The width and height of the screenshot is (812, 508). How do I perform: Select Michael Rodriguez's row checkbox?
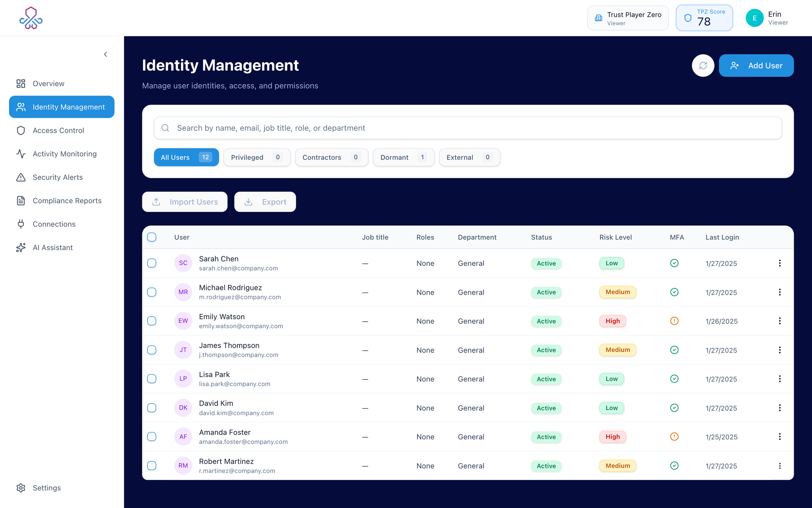(152, 292)
